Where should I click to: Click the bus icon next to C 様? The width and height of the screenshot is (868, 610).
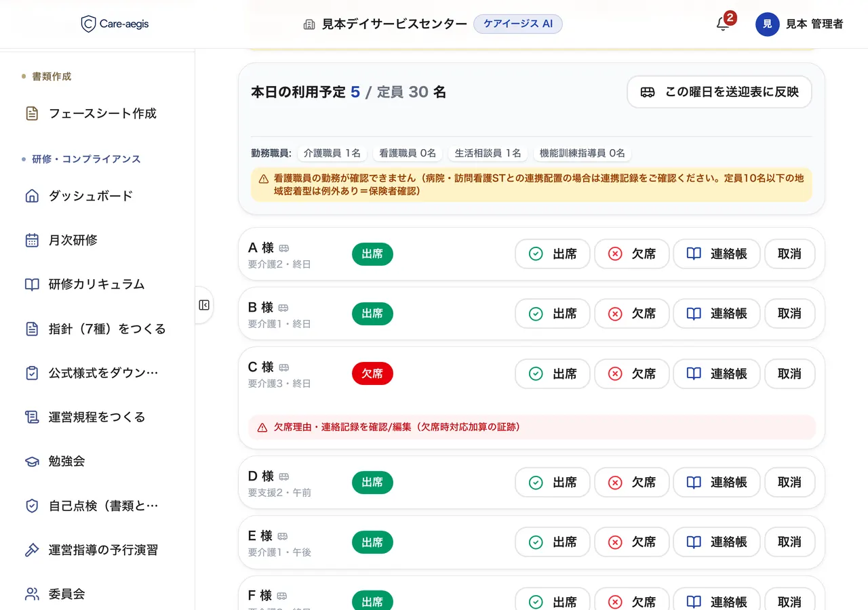pos(284,367)
